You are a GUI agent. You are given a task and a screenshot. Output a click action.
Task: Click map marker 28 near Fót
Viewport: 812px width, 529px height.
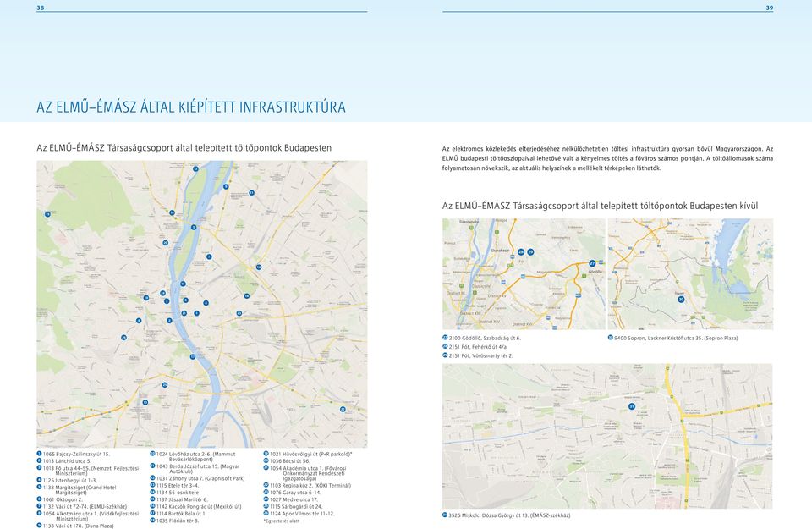point(521,252)
